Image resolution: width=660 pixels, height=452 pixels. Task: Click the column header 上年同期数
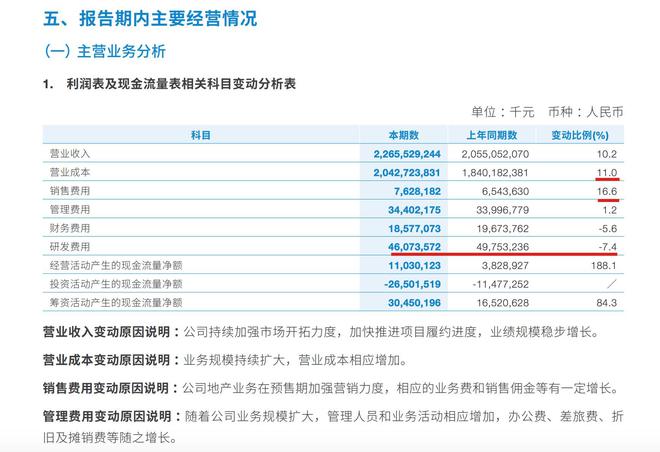coord(492,135)
